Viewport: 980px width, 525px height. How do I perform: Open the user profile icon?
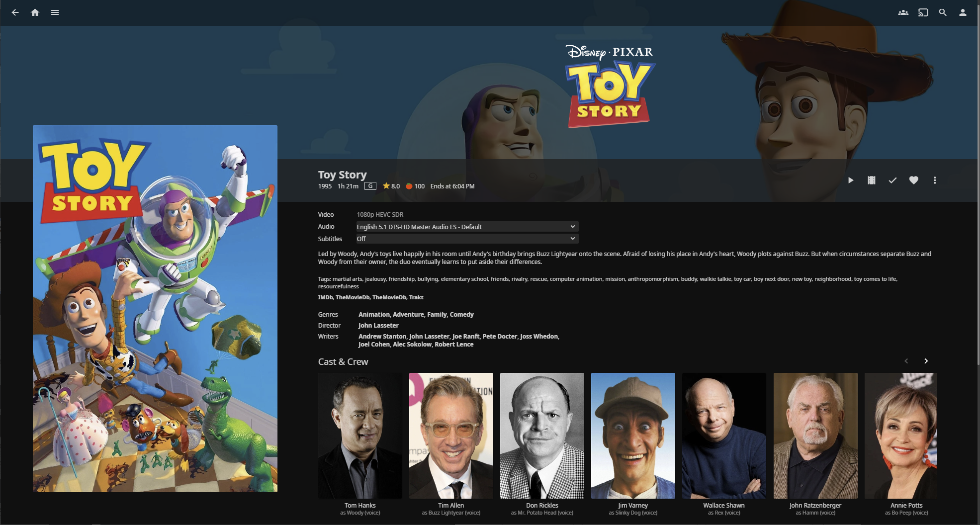[x=963, y=12]
